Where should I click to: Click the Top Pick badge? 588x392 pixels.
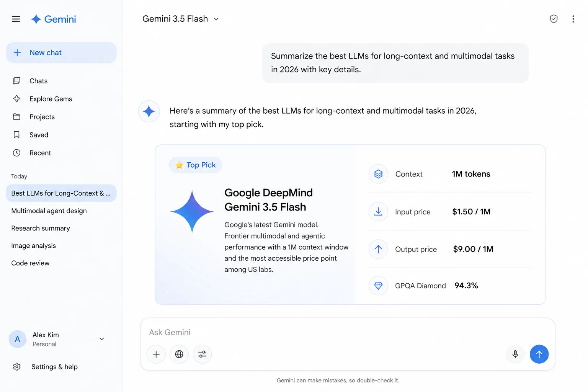pyautogui.click(x=196, y=165)
